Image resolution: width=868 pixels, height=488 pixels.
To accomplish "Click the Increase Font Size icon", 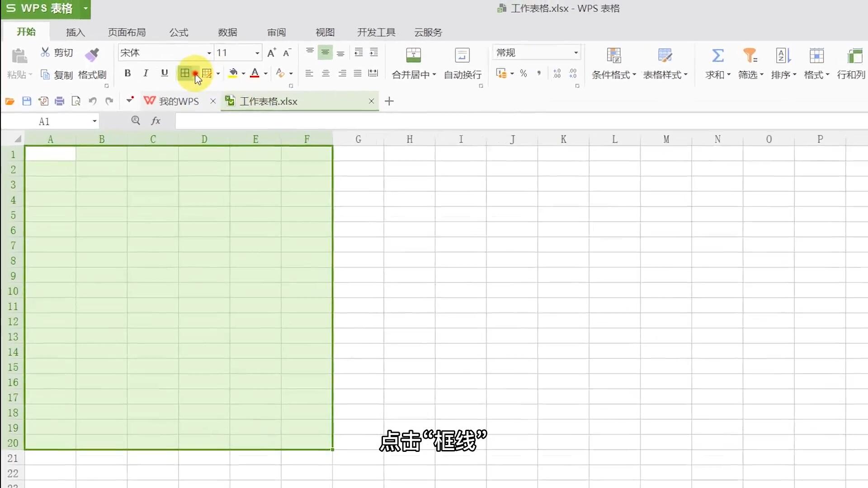I will [271, 53].
